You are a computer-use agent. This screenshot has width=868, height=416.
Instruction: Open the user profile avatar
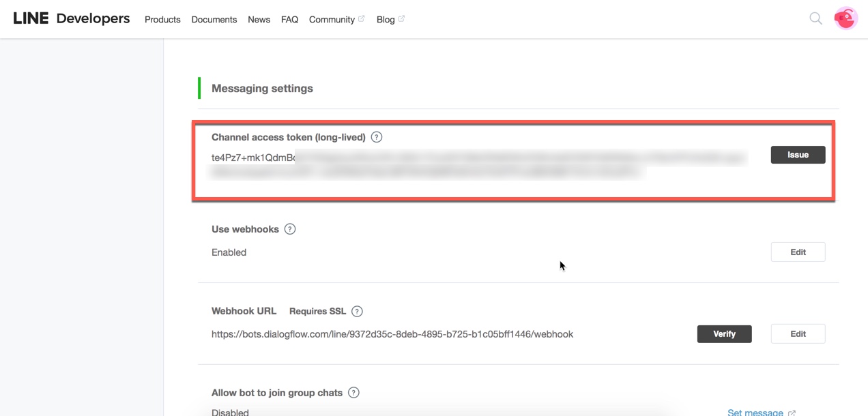845,18
